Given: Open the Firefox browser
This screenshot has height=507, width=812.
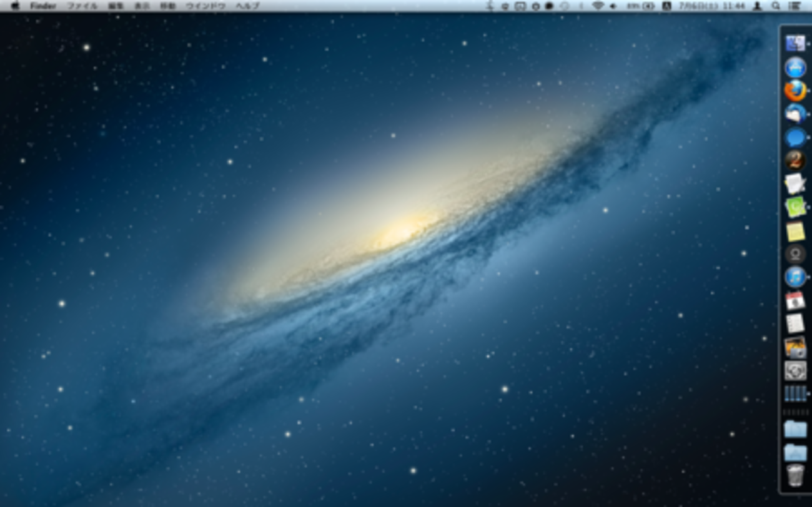Looking at the screenshot, I should (795, 91).
